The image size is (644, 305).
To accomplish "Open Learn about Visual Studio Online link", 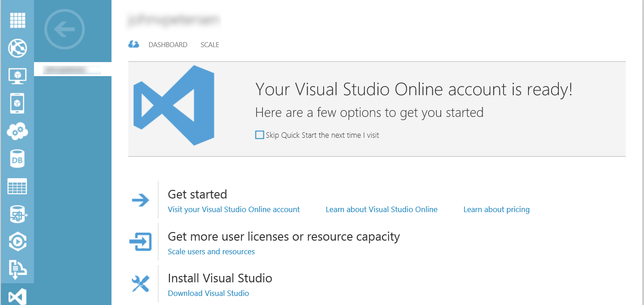I will 382,209.
